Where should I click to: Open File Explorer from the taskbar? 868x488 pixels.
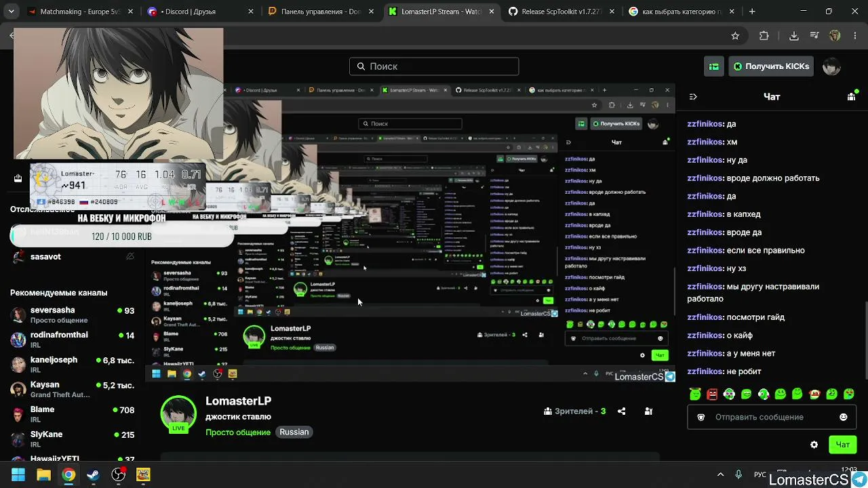(x=43, y=474)
